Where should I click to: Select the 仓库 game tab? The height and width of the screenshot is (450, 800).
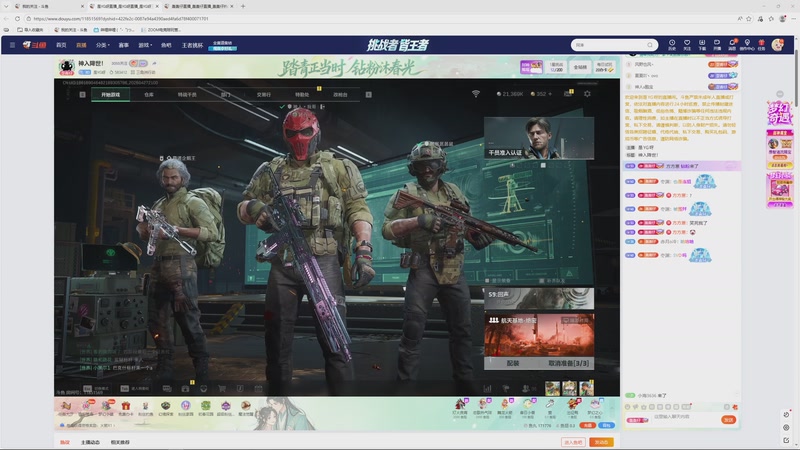click(x=148, y=94)
